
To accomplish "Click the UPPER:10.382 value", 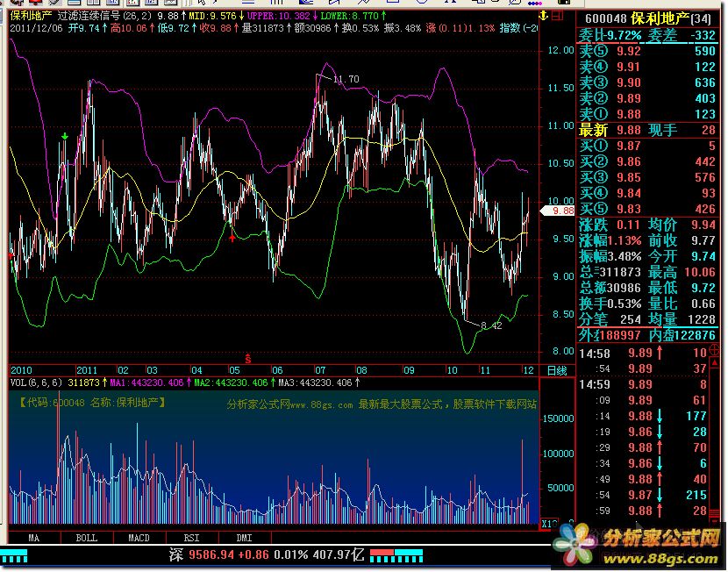I will (x=279, y=16).
